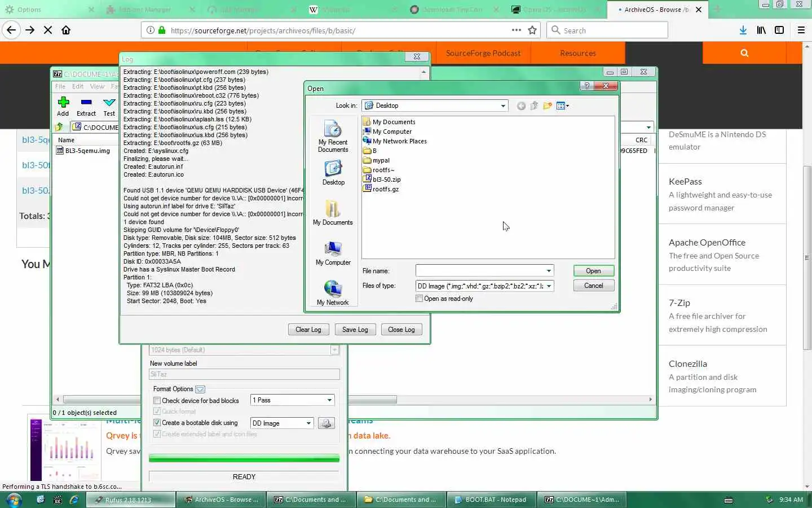Open the Firefox downloads arrow
812x508 pixels.
click(743, 30)
